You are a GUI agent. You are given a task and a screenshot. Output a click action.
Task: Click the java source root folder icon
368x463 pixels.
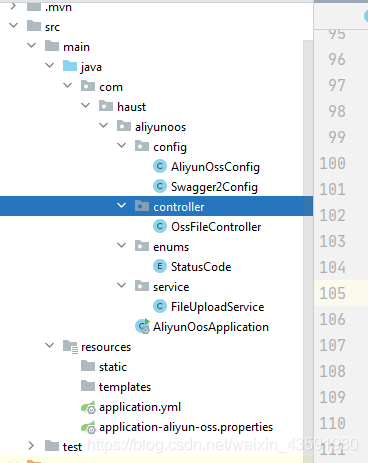point(70,66)
